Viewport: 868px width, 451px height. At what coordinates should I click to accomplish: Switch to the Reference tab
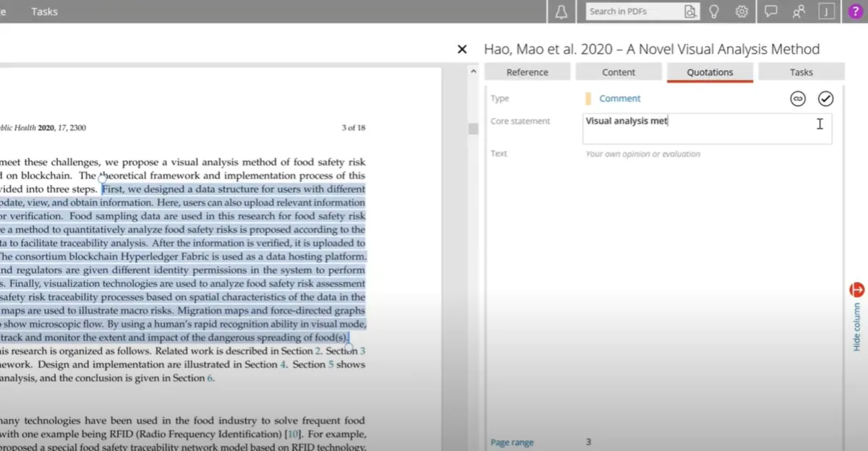pos(527,72)
